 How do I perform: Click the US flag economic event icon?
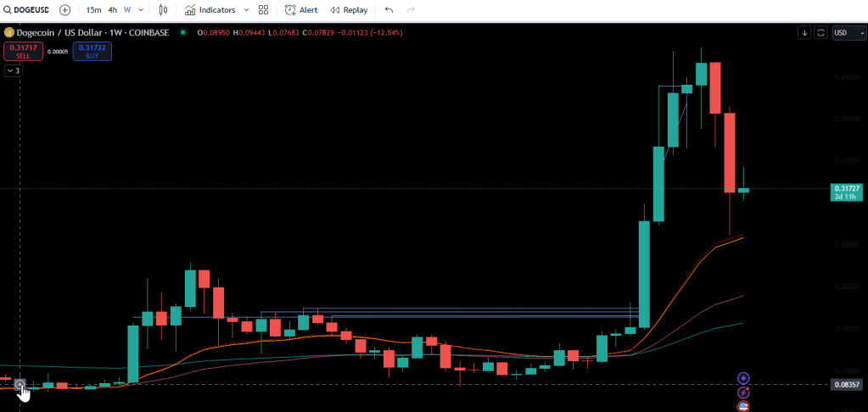(x=743, y=407)
